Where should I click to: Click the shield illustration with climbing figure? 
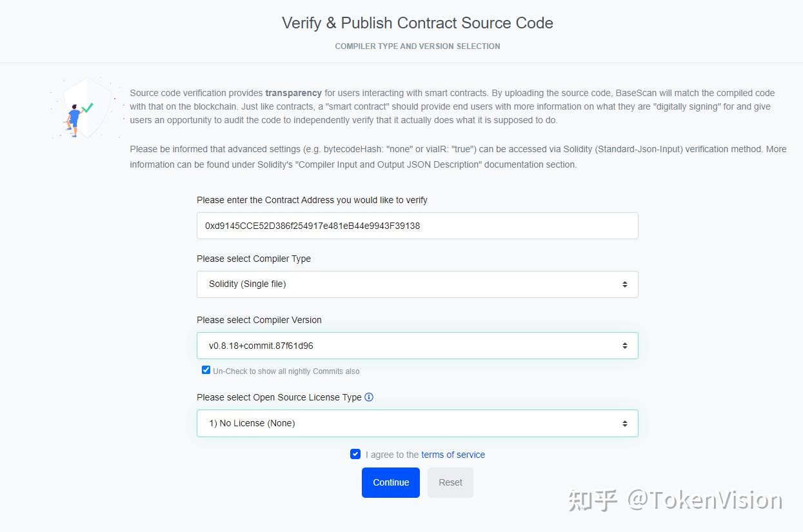point(85,108)
